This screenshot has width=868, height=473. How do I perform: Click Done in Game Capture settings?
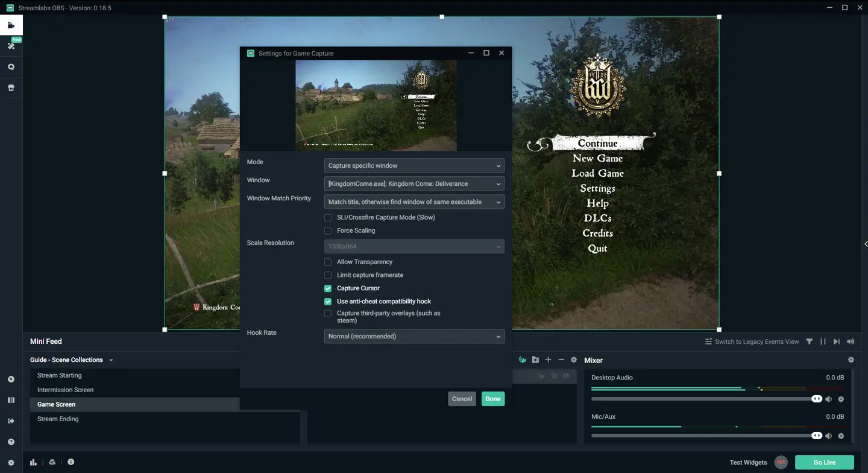tap(493, 399)
